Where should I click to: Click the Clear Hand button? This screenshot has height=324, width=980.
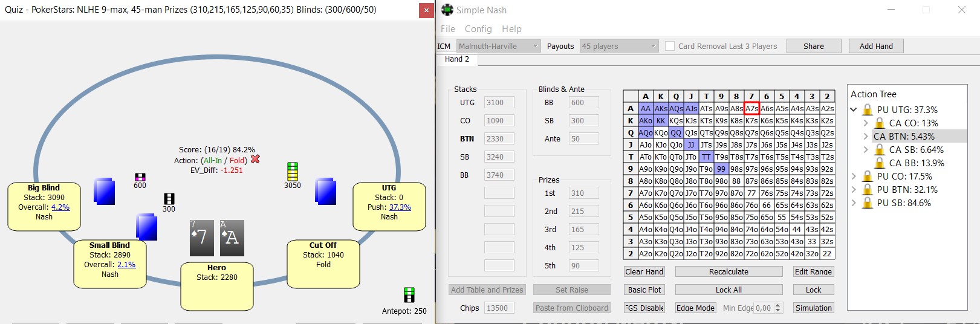point(644,271)
